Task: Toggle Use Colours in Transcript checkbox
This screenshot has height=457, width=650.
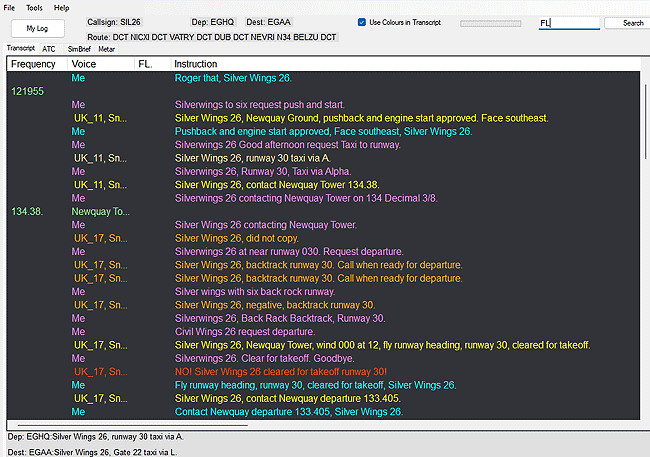Action: click(362, 22)
